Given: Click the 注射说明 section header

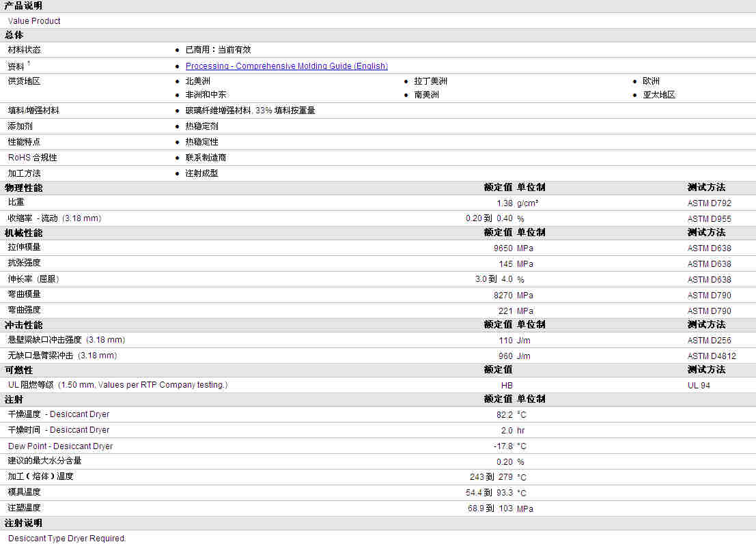Looking at the screenshot, I should click(x=24, y=524).
